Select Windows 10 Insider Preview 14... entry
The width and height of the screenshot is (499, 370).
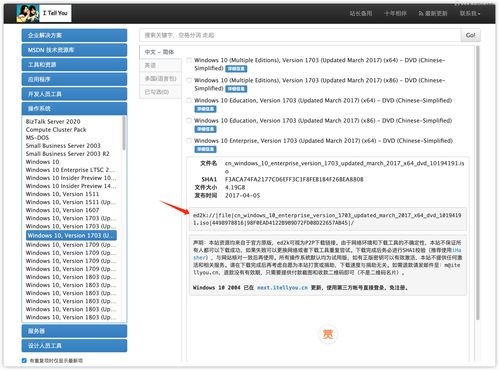71,186
